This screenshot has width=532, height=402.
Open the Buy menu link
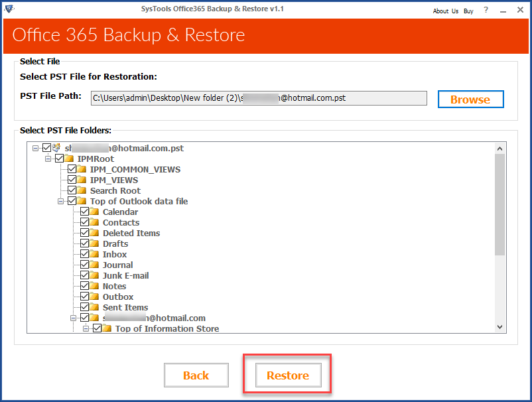pyautogui.click(x=468, y=11)
